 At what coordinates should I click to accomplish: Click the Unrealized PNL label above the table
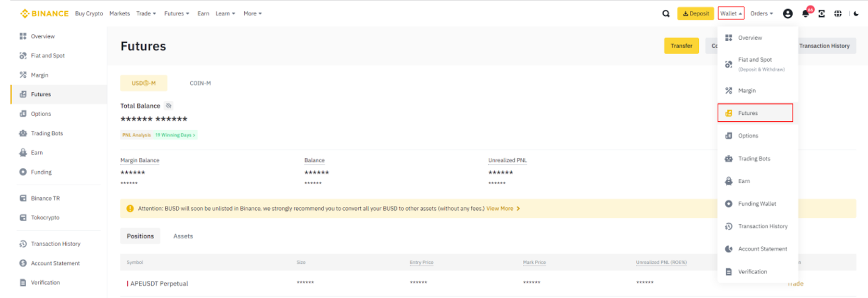[x=507, y=160]
